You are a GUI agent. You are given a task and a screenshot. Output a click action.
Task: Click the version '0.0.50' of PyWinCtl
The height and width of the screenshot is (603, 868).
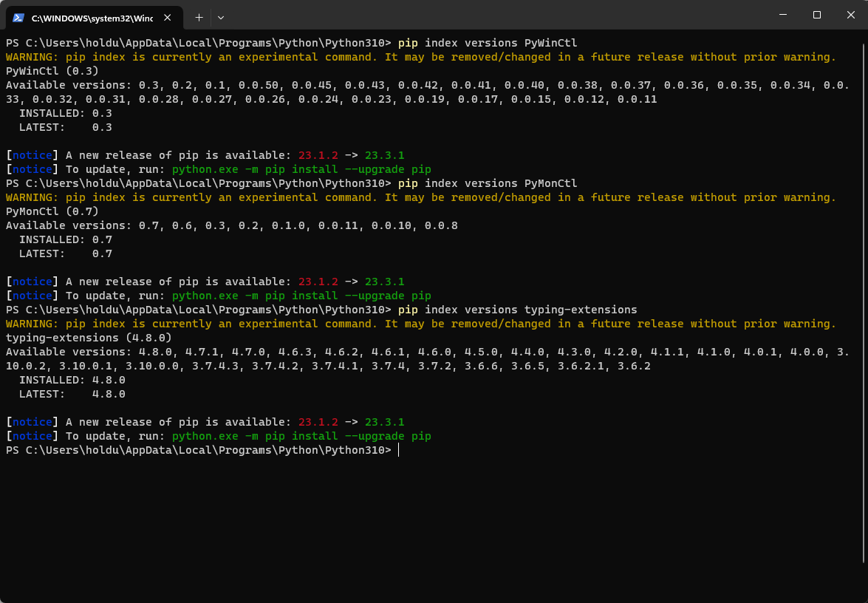[x=258, y=85]
